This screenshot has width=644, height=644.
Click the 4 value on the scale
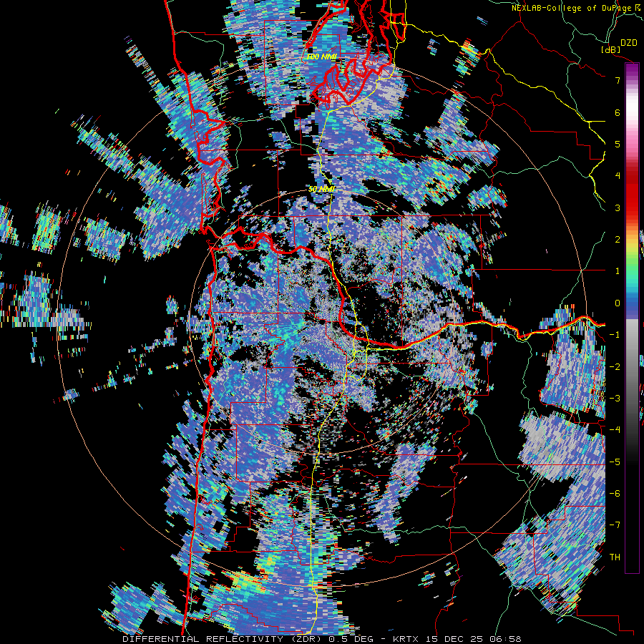click(x=618, y=176)
